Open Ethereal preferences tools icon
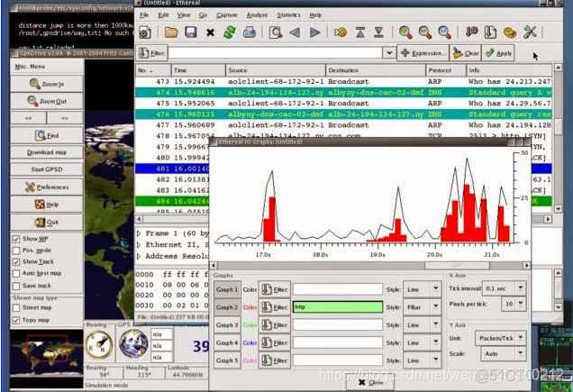The width and height of the screenshot is (573, 392). tap(530, 32)
